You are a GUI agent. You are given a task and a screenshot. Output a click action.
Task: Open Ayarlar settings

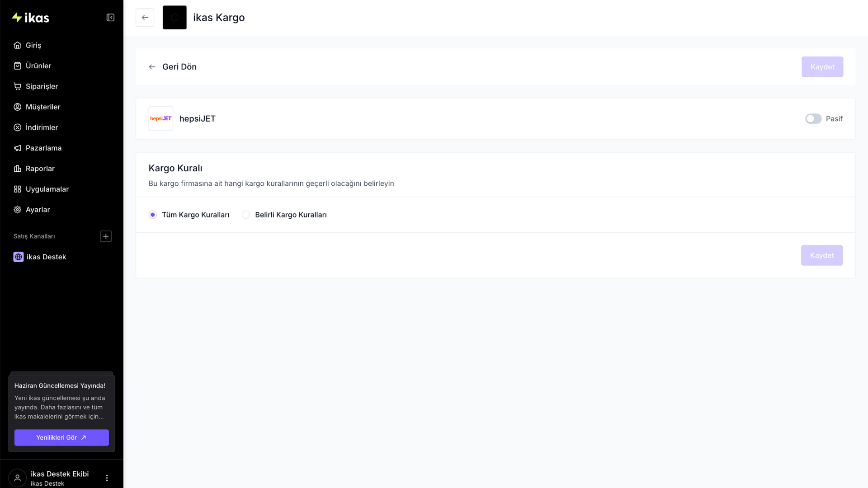(x=38, y=210)
